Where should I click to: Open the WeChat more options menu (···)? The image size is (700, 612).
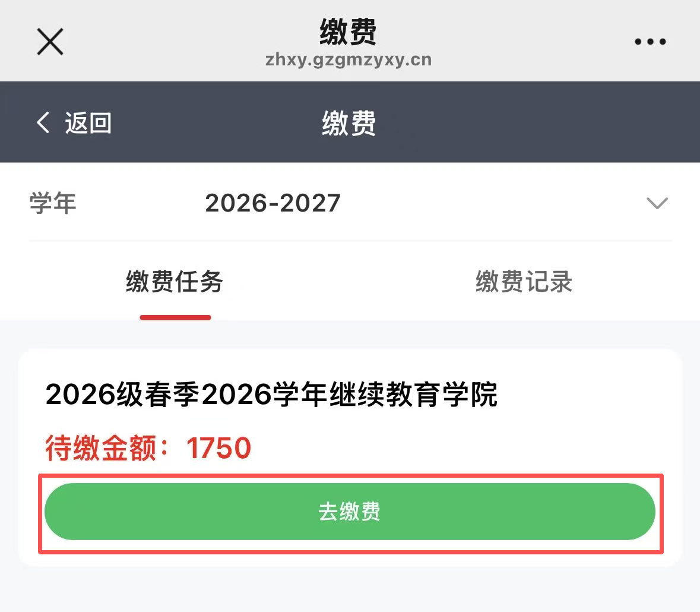coord(650,40)
